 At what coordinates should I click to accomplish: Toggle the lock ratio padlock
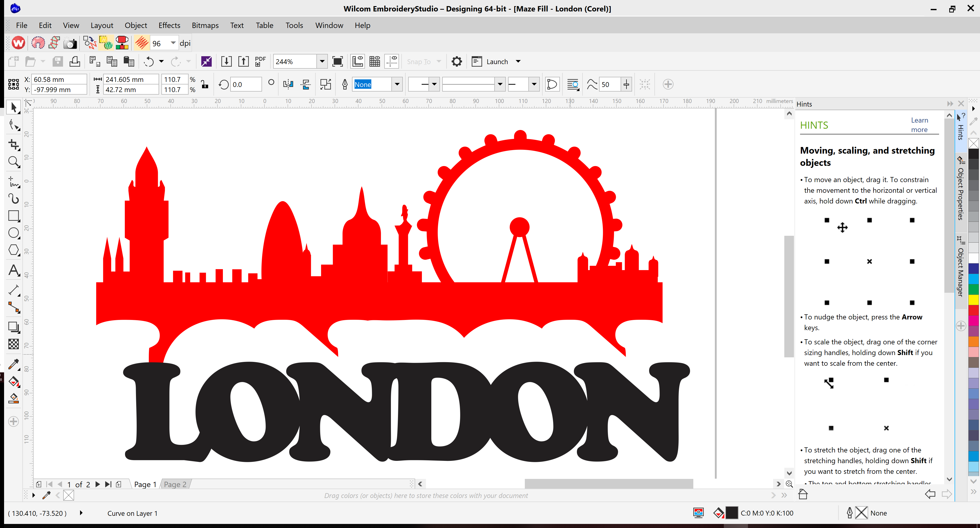(205, 84)
